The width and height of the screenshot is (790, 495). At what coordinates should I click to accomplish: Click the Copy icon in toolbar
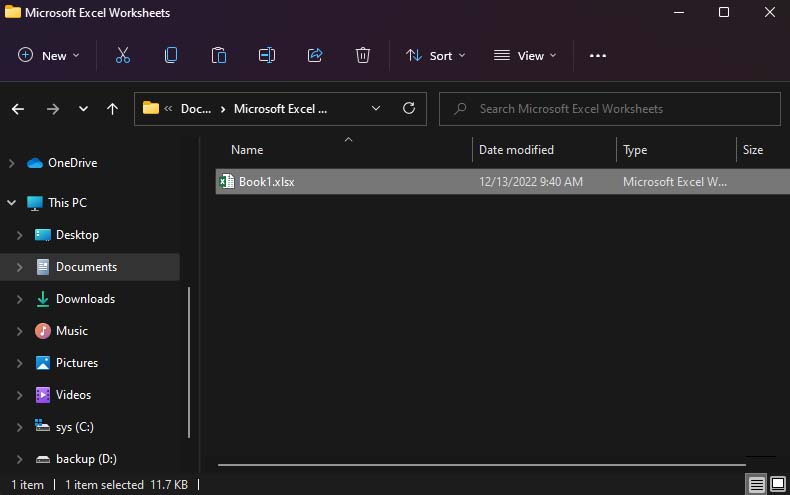171,55
